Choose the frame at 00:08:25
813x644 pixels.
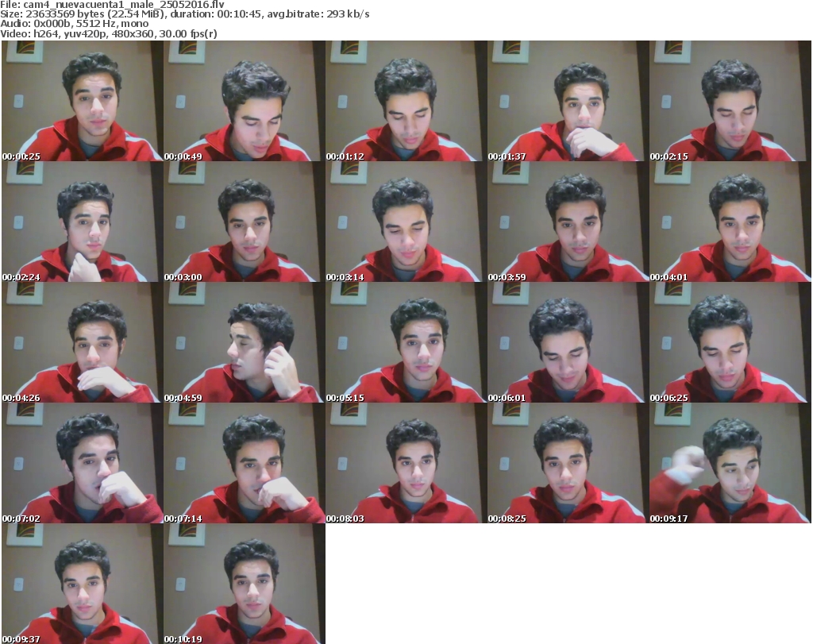pos(568,463)
